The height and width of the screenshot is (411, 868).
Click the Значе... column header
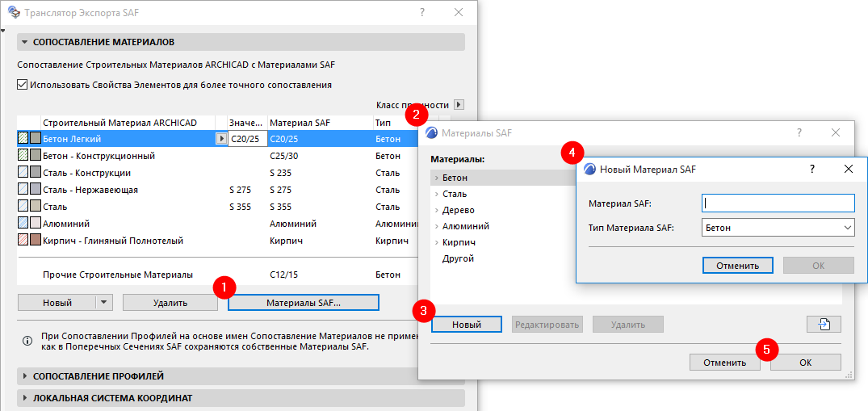click(x=247, y=123)
